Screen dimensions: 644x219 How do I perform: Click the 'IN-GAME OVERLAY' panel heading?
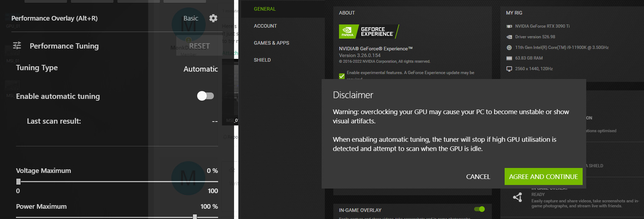click(x=360, y=210)
